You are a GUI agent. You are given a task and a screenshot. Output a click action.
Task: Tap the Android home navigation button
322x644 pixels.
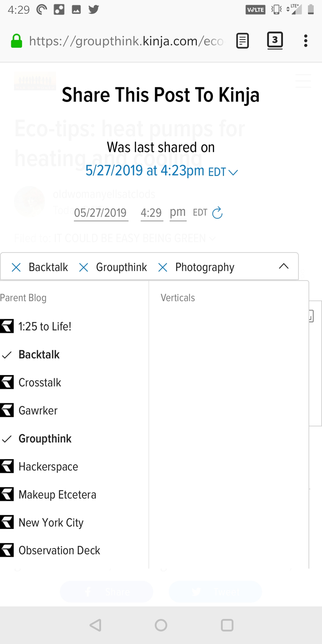pos(161,625)
